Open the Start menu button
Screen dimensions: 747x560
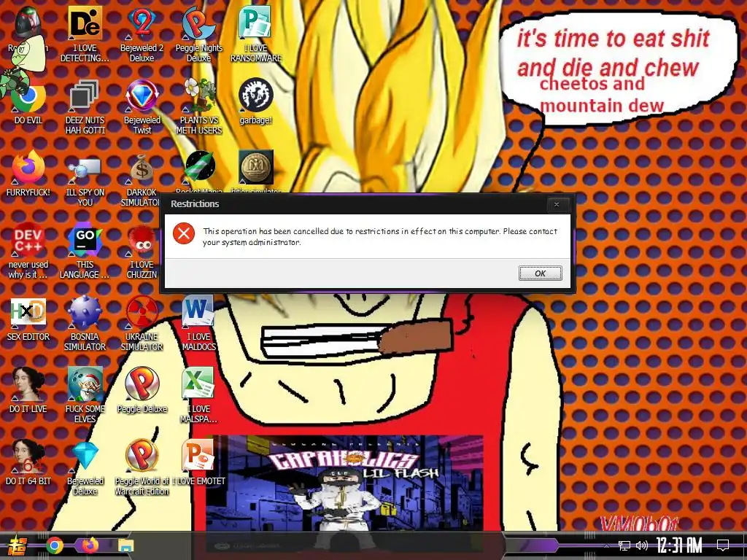click(17, 545)
